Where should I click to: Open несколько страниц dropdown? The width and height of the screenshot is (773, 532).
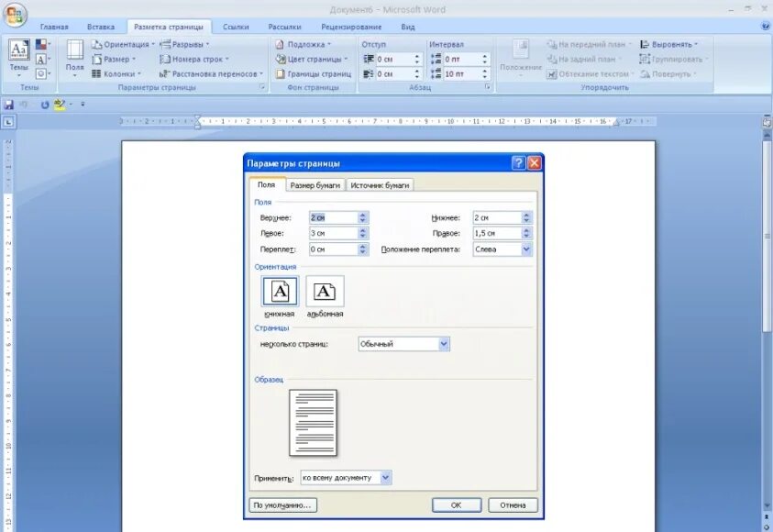click(403, 344)
